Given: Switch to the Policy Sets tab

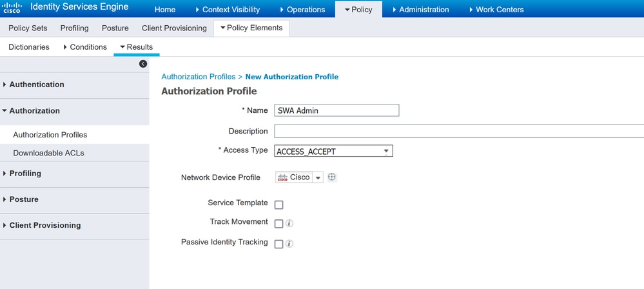Looking at the screenshot, I should point(28,28).
